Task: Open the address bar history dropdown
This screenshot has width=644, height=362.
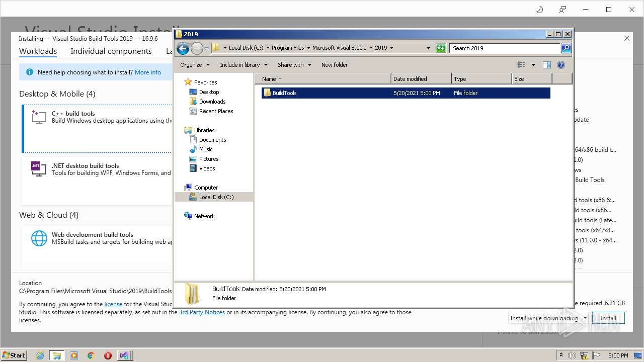Action: tap(428, 48)
